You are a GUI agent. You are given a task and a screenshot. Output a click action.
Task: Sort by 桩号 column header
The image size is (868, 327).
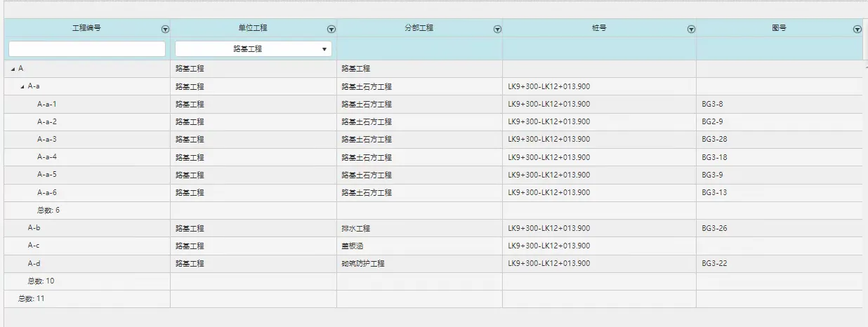(x=599, y=29)
